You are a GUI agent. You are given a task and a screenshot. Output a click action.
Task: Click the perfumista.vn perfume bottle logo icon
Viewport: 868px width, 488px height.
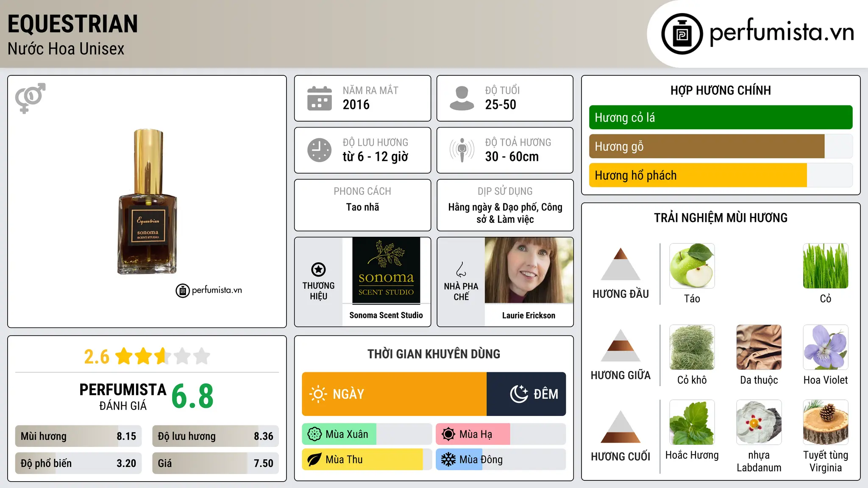(682, 34)
